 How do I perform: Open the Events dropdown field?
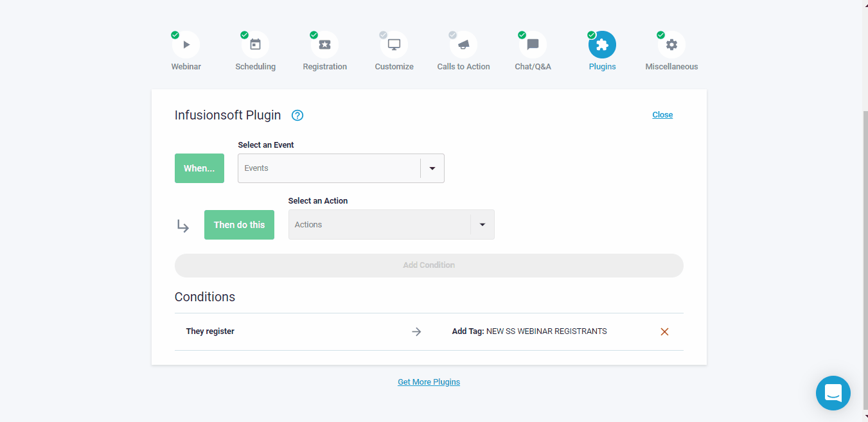[341, 168]
